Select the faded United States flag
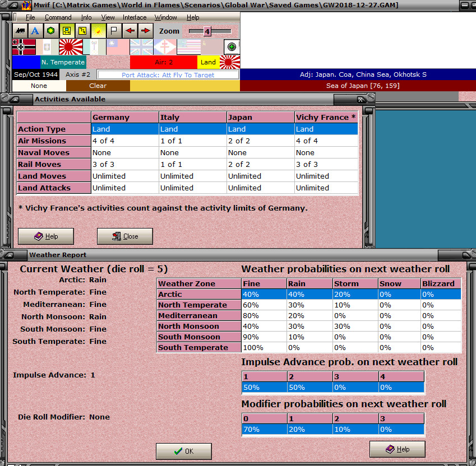Viewport: 476px width, 466px height. click(189, 47)
